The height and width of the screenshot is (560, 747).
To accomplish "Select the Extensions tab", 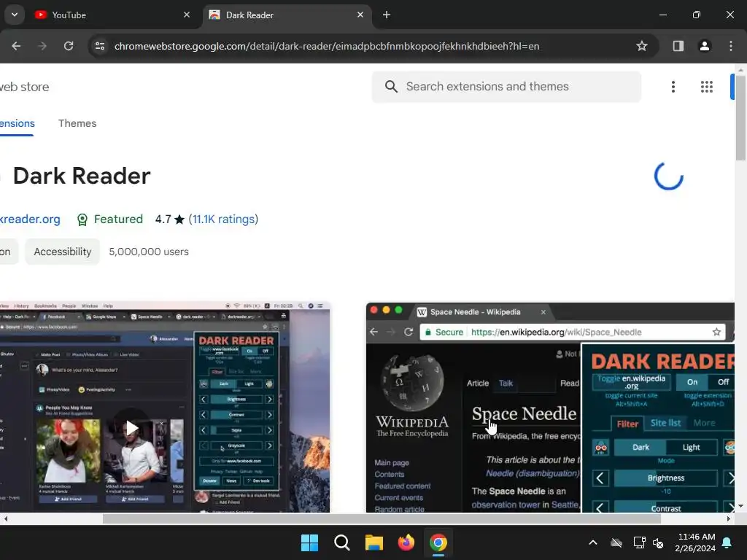I will point(17,123).
